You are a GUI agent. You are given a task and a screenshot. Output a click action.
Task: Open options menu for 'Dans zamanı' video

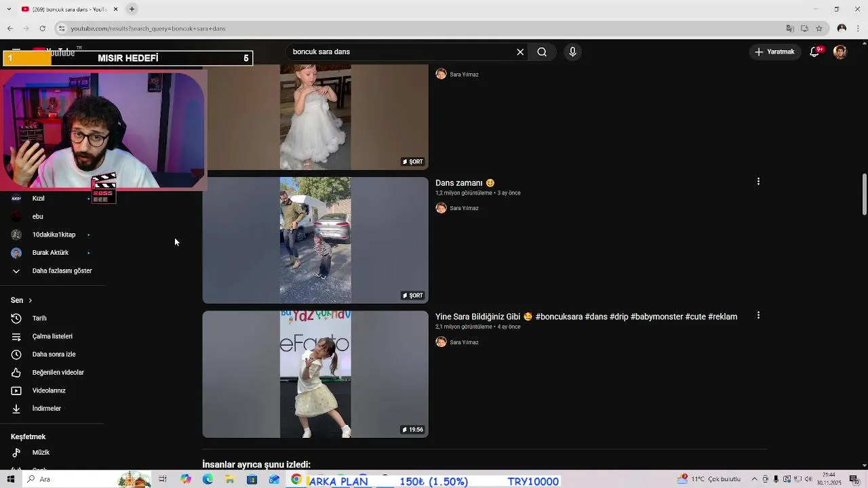[x=758, y=182]
